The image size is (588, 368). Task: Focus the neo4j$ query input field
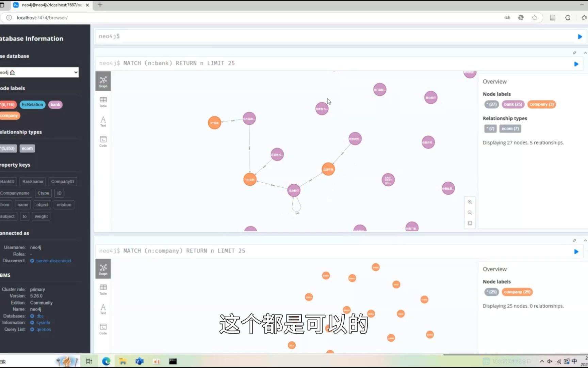pos(335,36)
